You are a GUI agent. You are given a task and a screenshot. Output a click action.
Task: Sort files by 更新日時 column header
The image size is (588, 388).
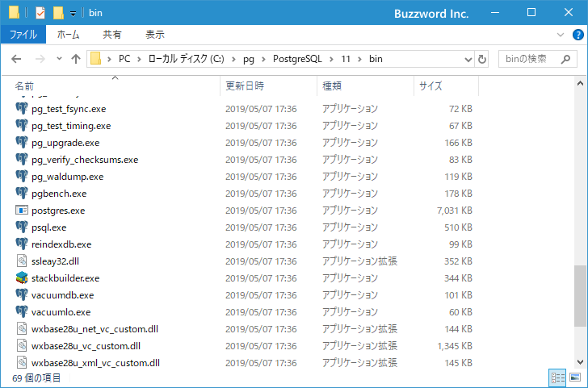[245, 86]
